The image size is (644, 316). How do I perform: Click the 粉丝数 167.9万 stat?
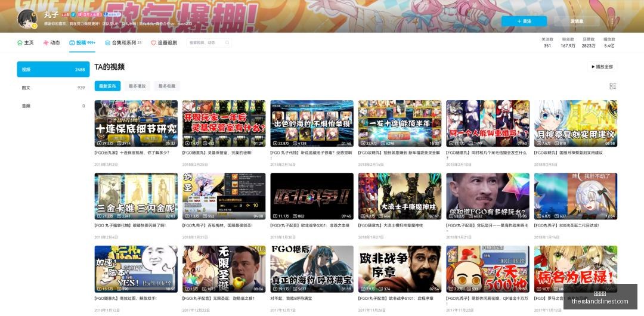click(568, 43)
